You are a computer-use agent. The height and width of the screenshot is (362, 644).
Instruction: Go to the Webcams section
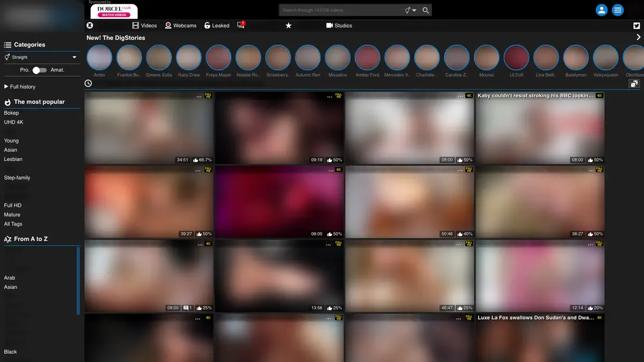pyautogui.click(x=181, y=25)
